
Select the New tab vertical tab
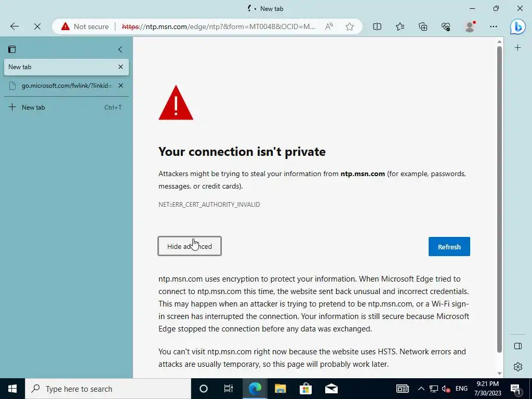[66, 67]
